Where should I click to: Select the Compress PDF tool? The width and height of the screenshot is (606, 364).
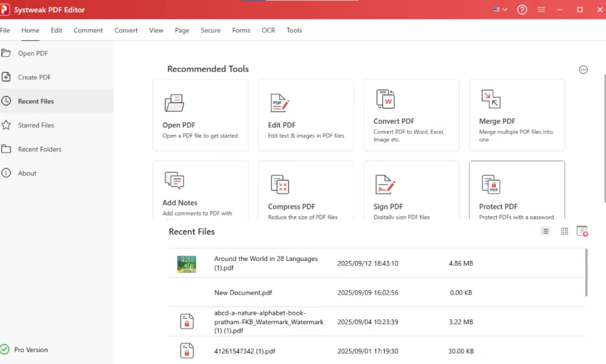click(x=305, y=191)
